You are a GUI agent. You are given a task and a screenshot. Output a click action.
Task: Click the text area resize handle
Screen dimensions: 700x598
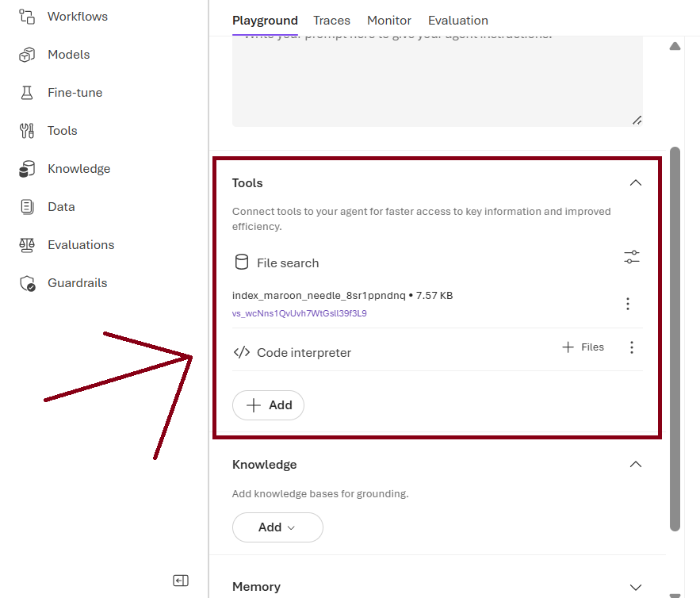tap(637, 121)
